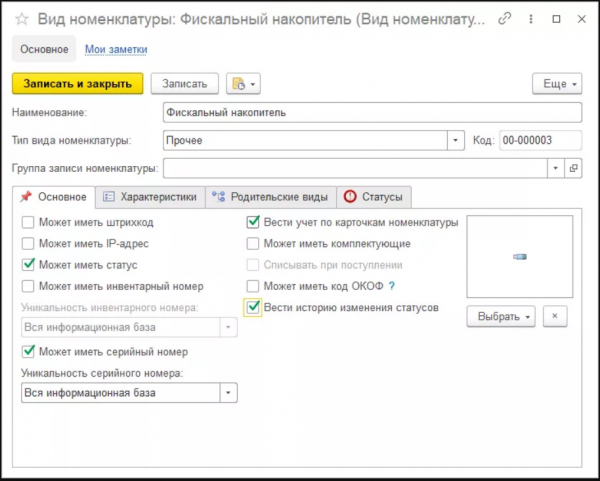600x481 pixels.
Task: Open the Мои заметки link
Action: (x=116, y=49)
